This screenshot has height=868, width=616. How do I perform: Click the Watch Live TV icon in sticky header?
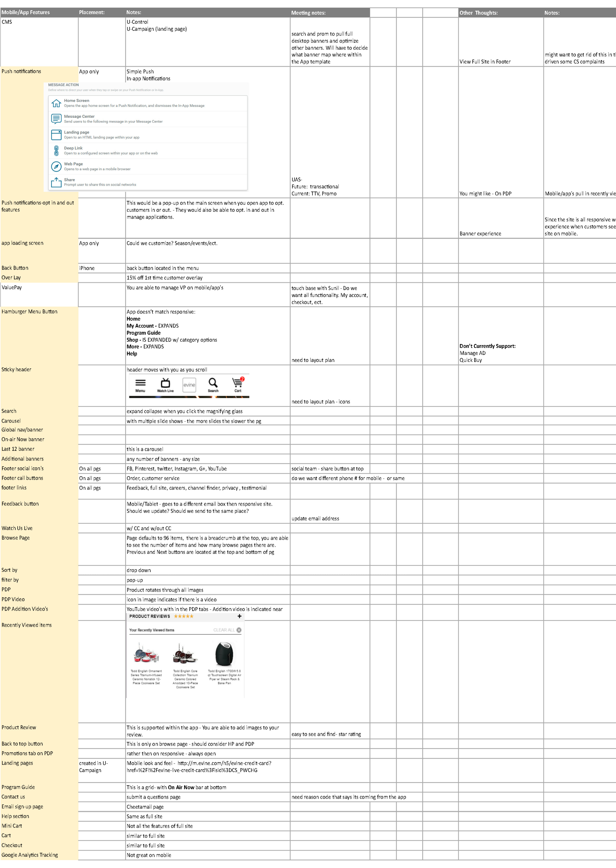coord(165,383)
